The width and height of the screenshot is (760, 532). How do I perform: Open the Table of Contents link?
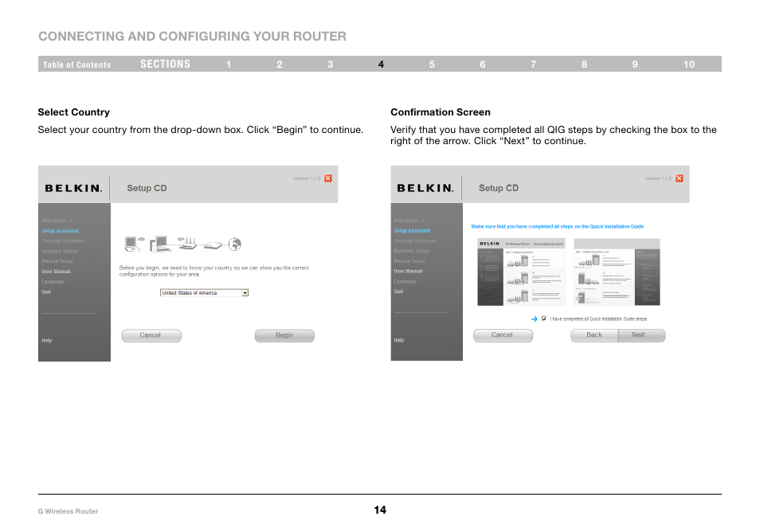click(76, 65)
